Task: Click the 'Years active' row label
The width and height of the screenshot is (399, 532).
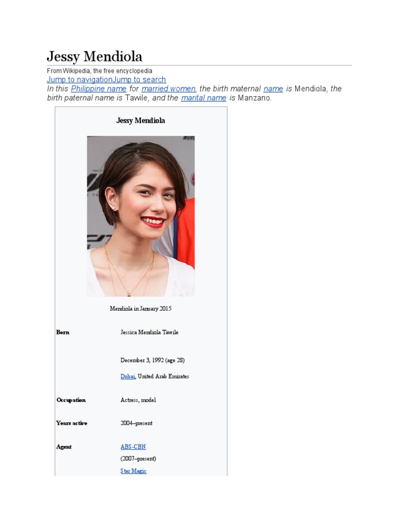Action: 72,423
